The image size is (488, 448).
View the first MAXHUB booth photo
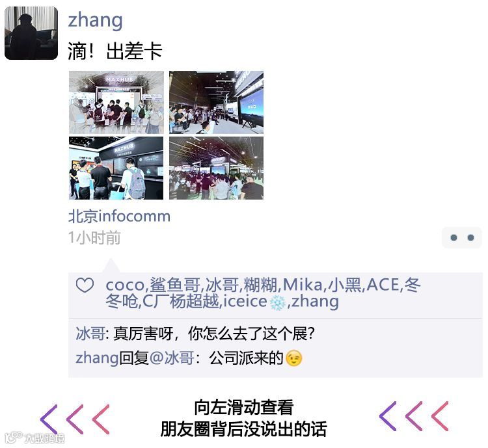pos(116,102)
